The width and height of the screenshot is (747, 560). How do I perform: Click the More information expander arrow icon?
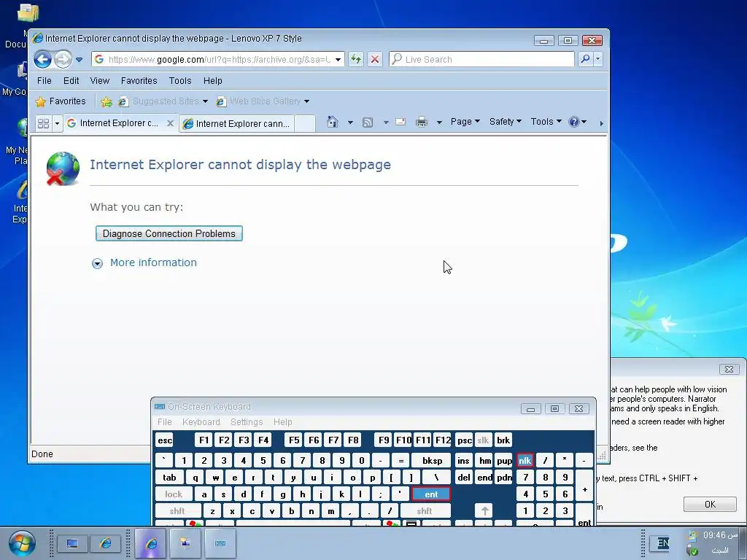coord(97,263)
